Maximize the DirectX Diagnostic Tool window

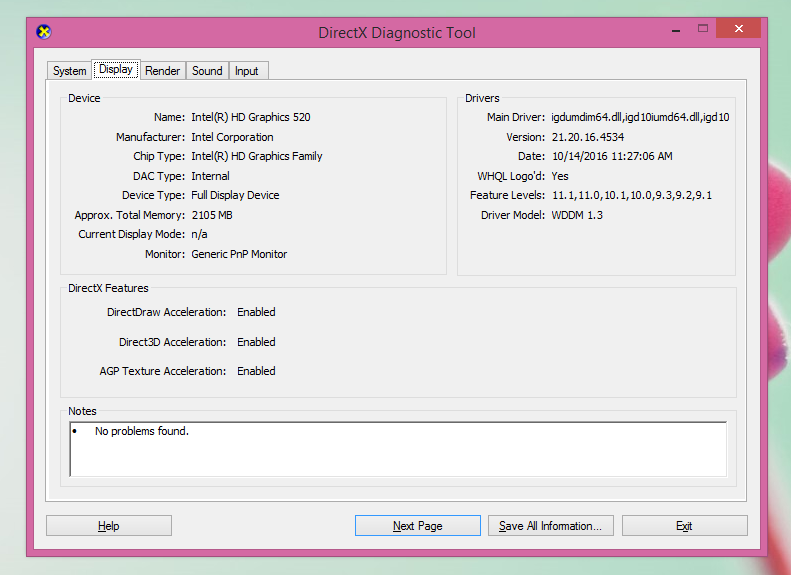[704, 29]
